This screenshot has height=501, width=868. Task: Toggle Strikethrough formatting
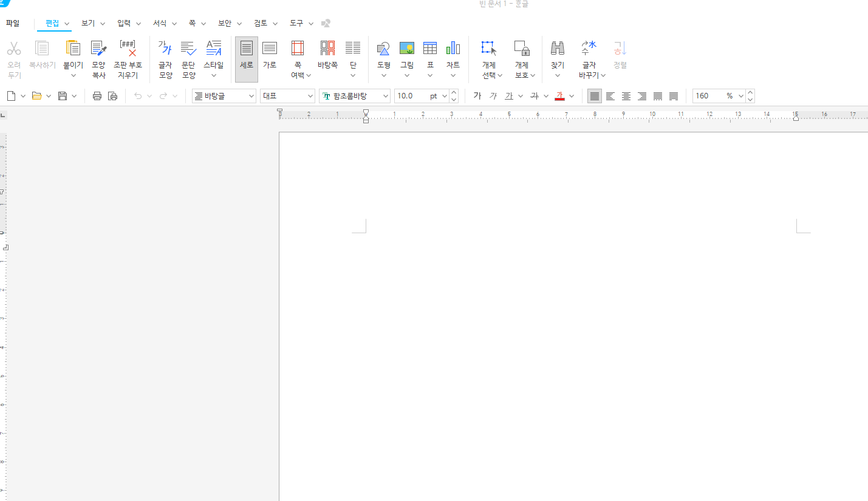click(x=535, y=96)
